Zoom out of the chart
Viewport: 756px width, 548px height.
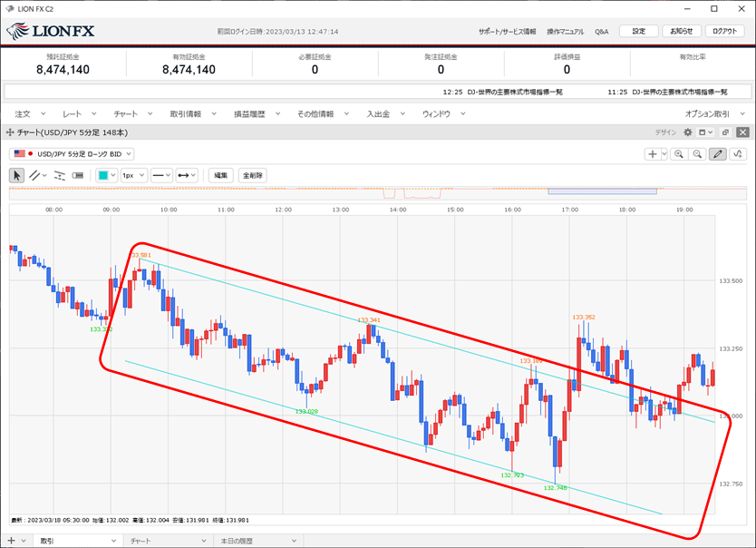click(697, 154)
